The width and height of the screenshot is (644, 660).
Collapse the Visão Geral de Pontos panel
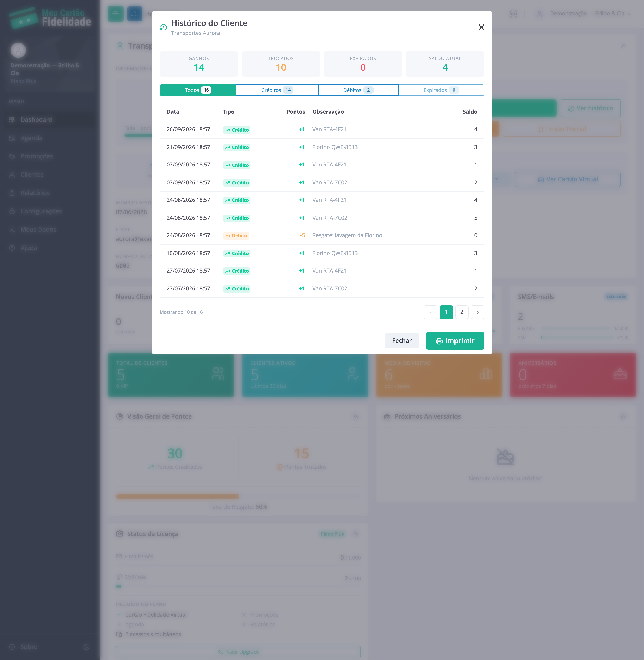(x=355, y=417)
